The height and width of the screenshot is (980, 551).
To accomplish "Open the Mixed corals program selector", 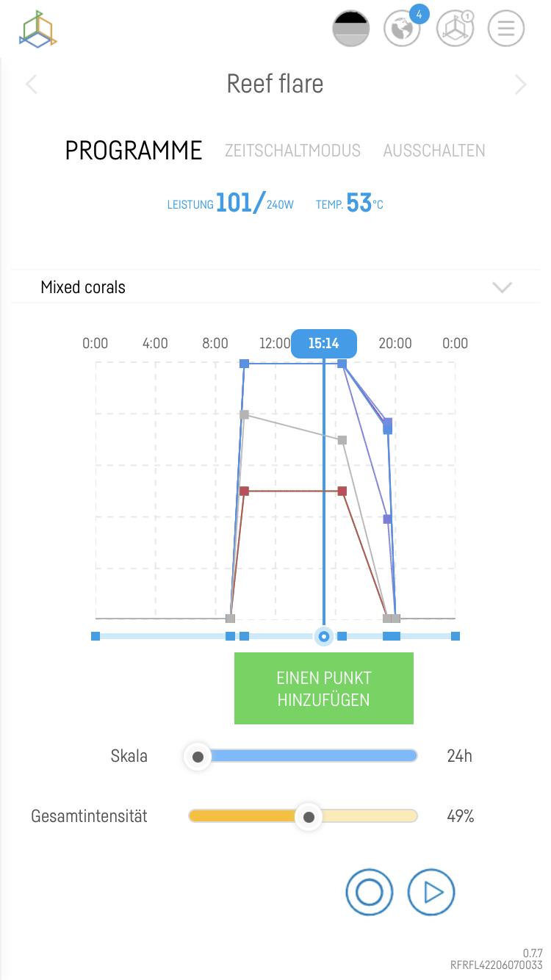I will (x=83, y=287).
